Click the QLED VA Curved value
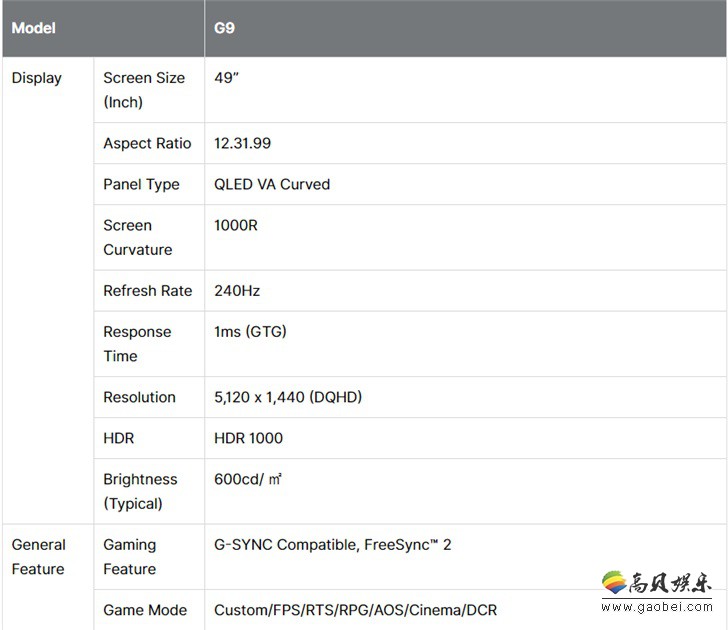The height and width of the screenshot is (630, 728). (272, 184)
